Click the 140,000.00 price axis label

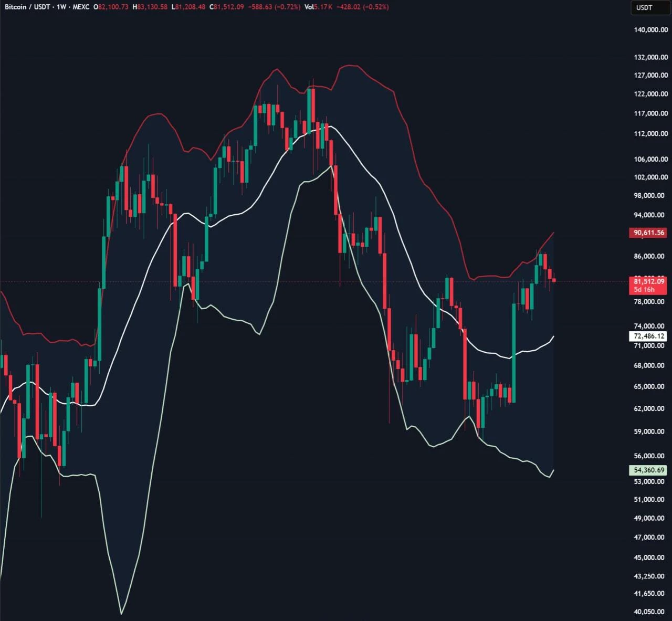[651, 30]
